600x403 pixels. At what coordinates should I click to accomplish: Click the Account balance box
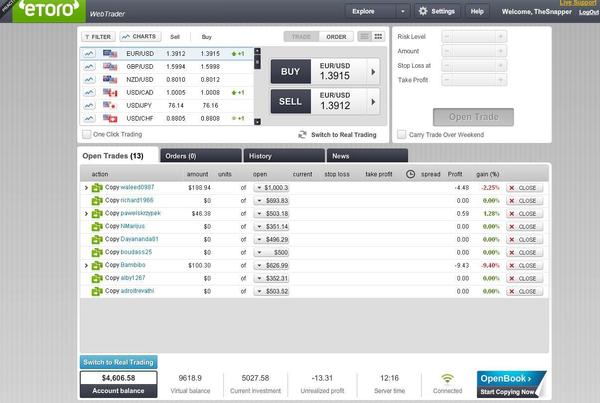[x=118, y=384]
